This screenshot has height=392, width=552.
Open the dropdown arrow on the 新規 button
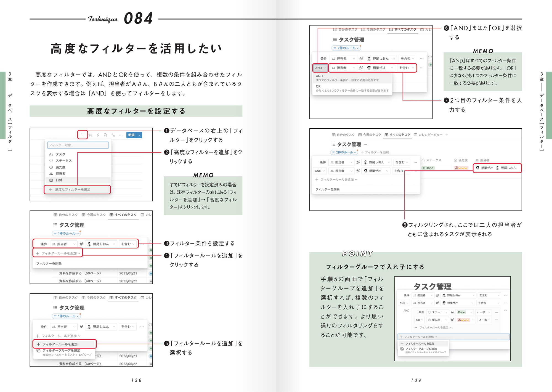(139, 135)
